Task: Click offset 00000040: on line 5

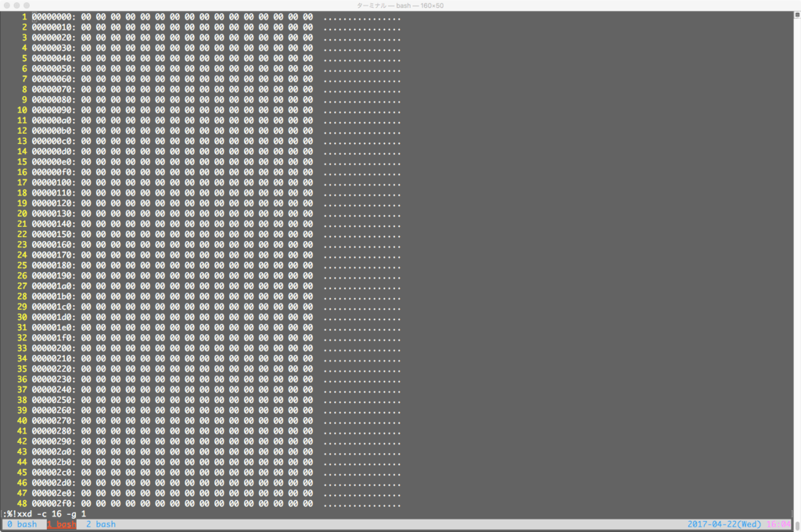Action: pyautogui.click(x=54, y=58)
